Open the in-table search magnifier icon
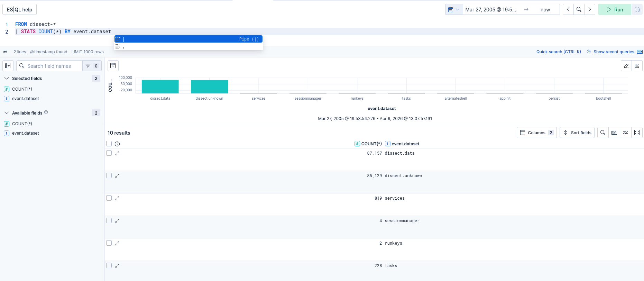644x281 pixels. [x=603, y=133]
